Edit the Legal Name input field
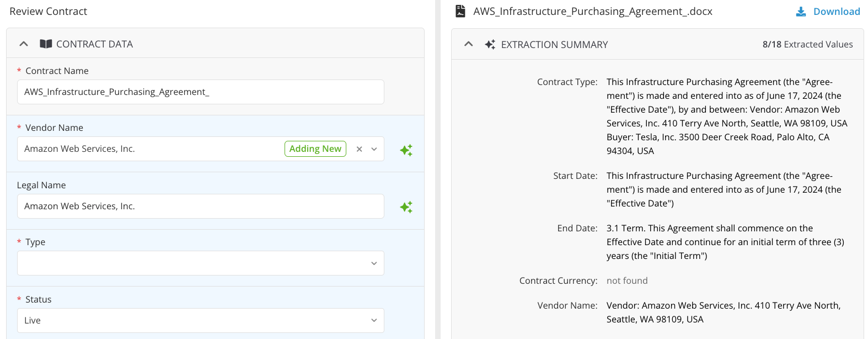 click(201, 206)
